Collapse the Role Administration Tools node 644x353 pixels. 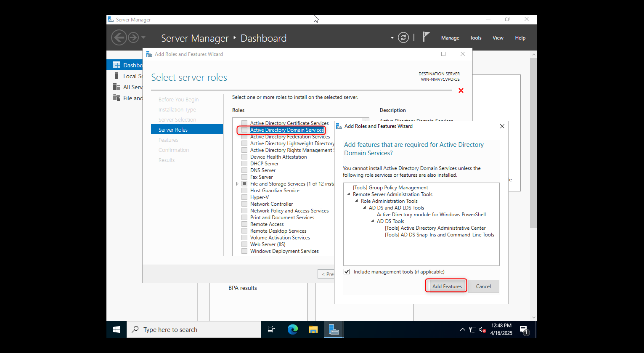(x=357, y=201)
